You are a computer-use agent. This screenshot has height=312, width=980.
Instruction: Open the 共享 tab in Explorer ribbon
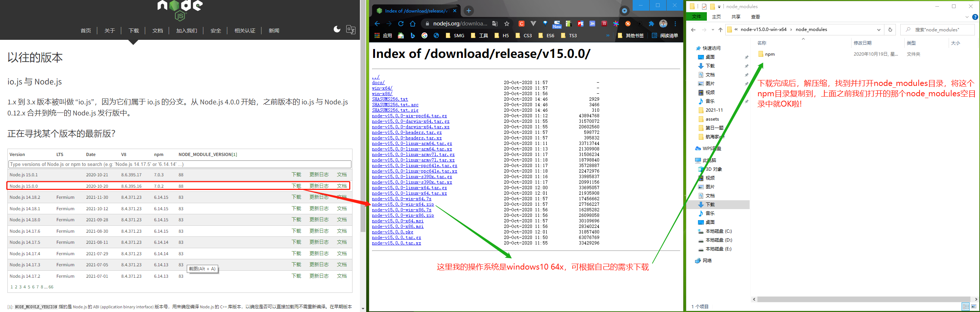pyautogui.click(x=736, y=17)
